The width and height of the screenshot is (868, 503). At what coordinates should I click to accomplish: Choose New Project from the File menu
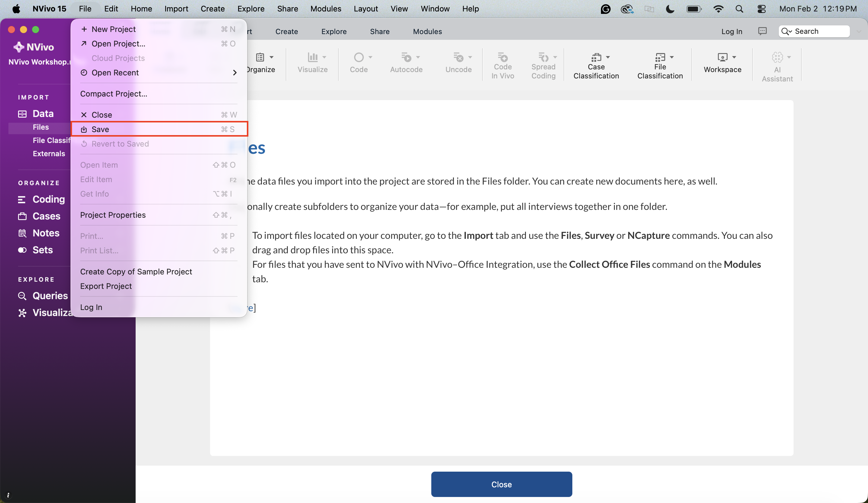point(159,29)
